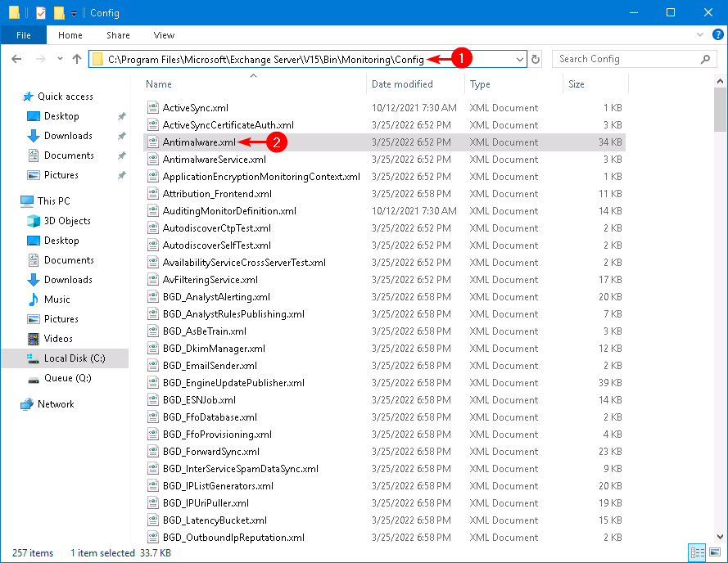This screenshot has width=728, height=563.
Task: Click scrollbar down arrow
Action: pos(720,537)
